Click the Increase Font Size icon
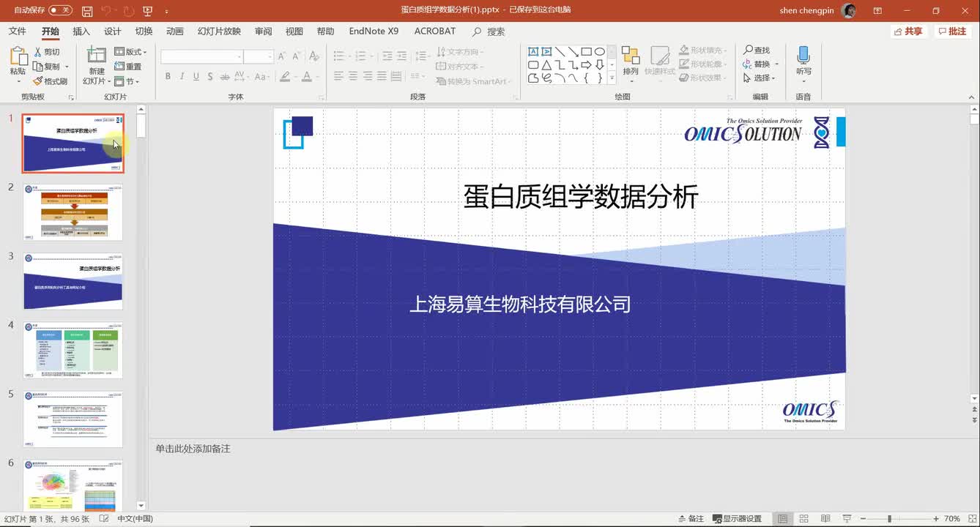Viewport: 980px width, 527px height. (282, 56)
